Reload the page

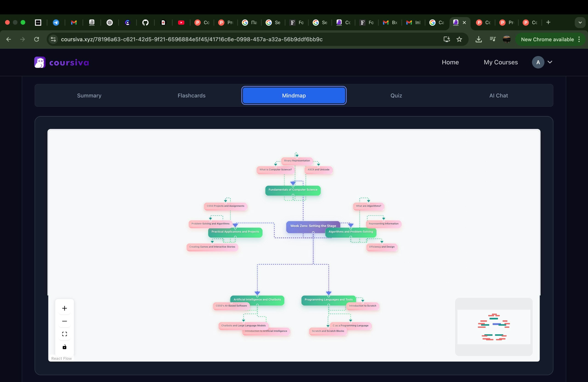point(37,39)
